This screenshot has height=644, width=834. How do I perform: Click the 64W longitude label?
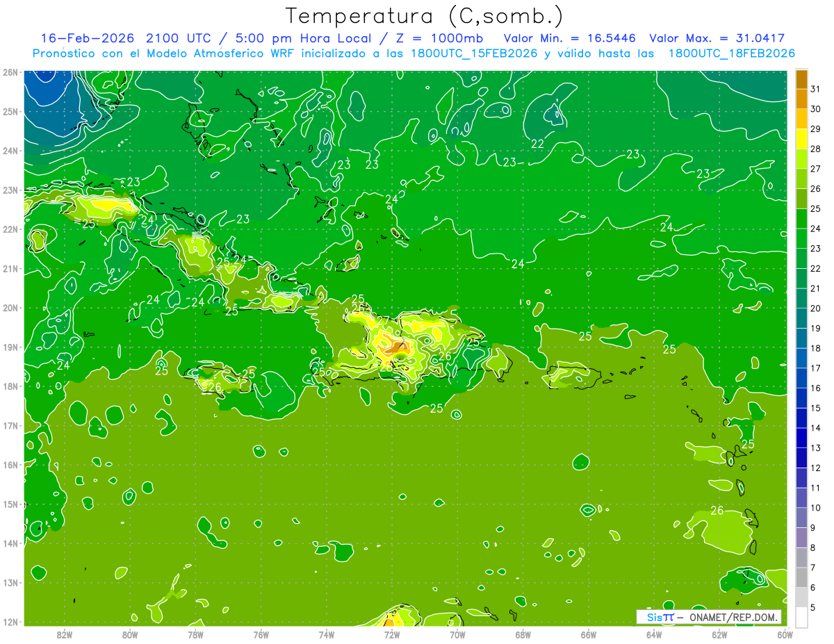click(x=654, y=634)
